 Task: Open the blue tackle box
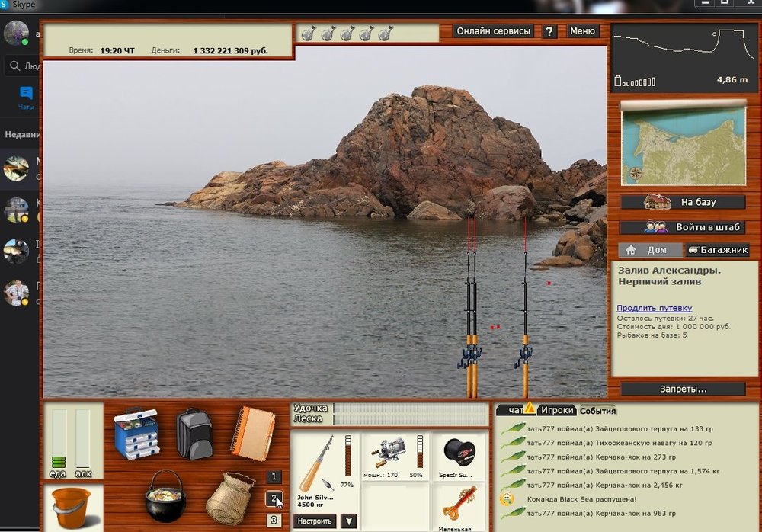click(136, 433)
